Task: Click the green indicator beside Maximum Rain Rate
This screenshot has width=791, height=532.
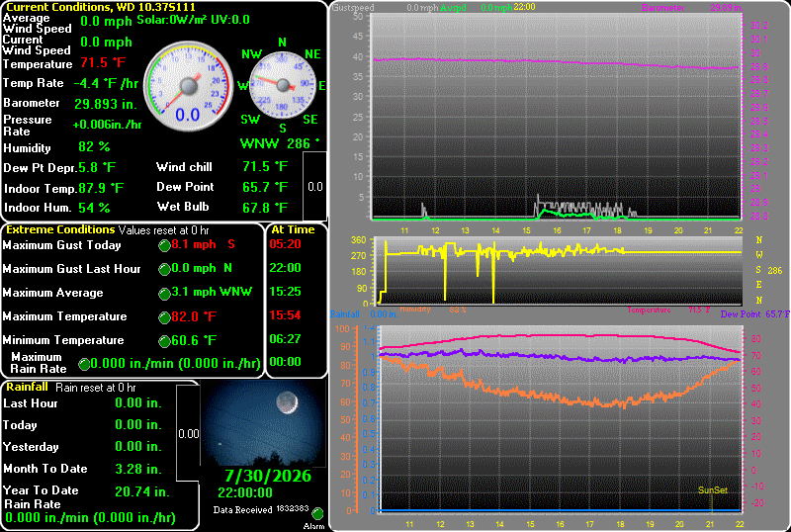Action: pyautogui.click(x=84, y=365)
